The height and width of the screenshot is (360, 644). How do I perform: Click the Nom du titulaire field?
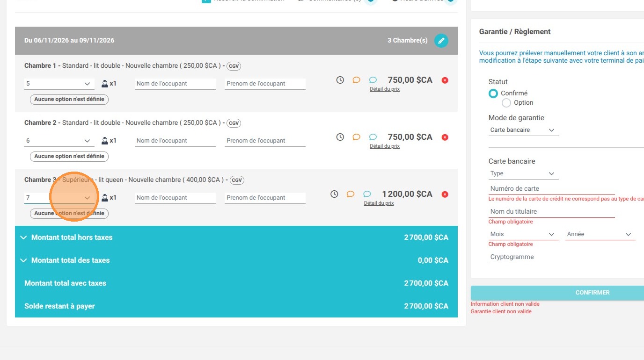click(552, 212)
